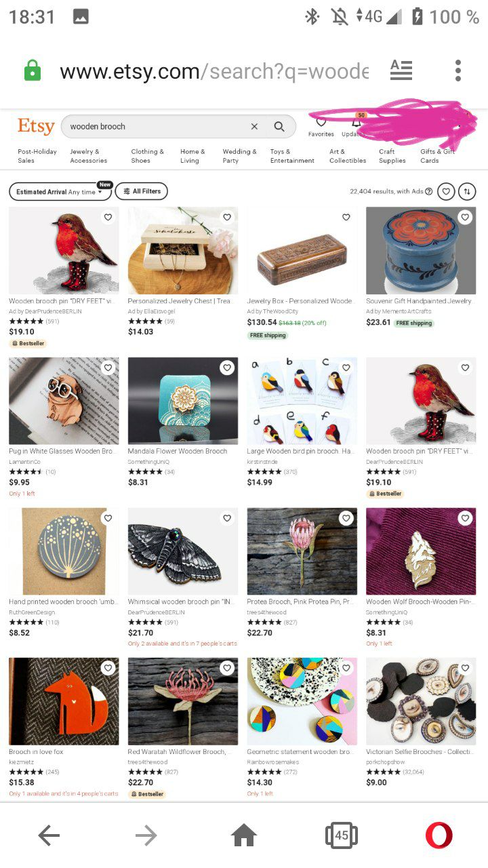Open the All Filters panel
Image resolution: width=488 pixels, height=868 pixels.
142,192
